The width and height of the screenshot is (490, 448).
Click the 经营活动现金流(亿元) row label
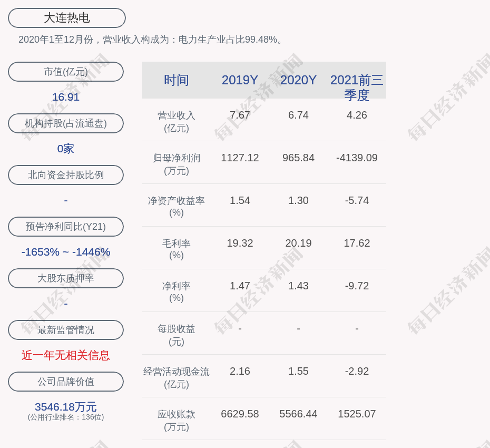177,378
